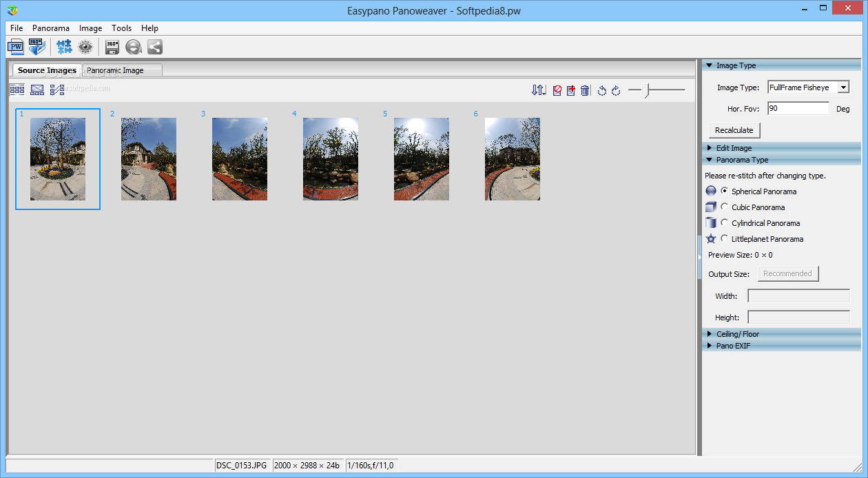Click in the Hor. Fov input field
Screen dimensions: 868x478
798,109
